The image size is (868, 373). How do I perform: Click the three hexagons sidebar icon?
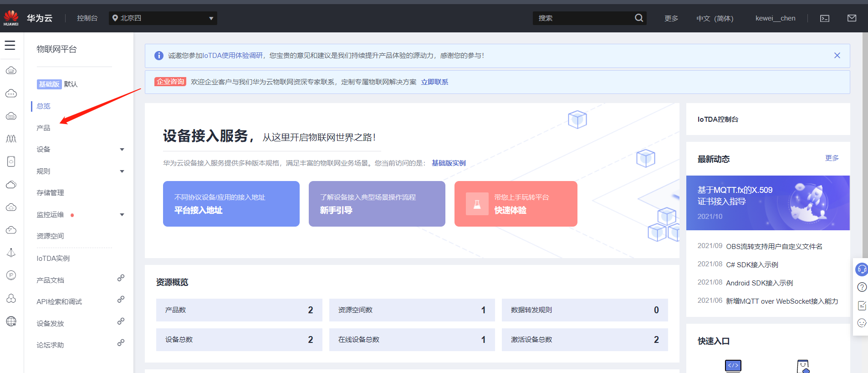pos(11,298)
